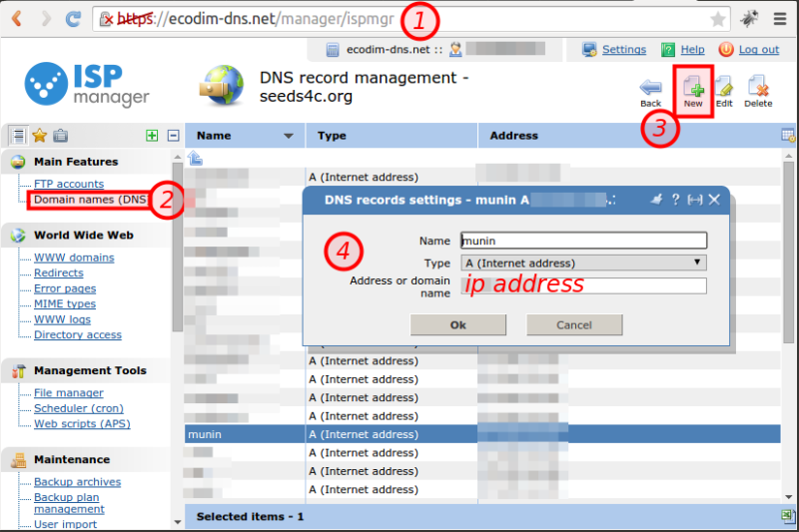
Task: Click the New record toolbar icon
Action: tap(692, 88)
